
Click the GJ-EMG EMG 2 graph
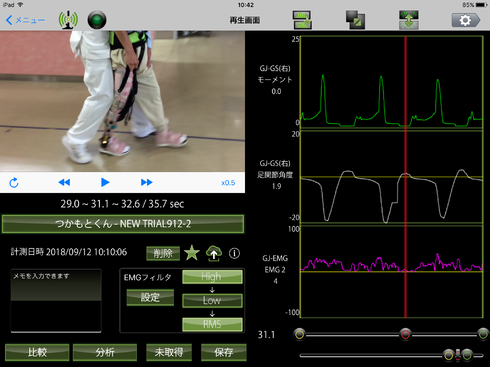point(391,271)
